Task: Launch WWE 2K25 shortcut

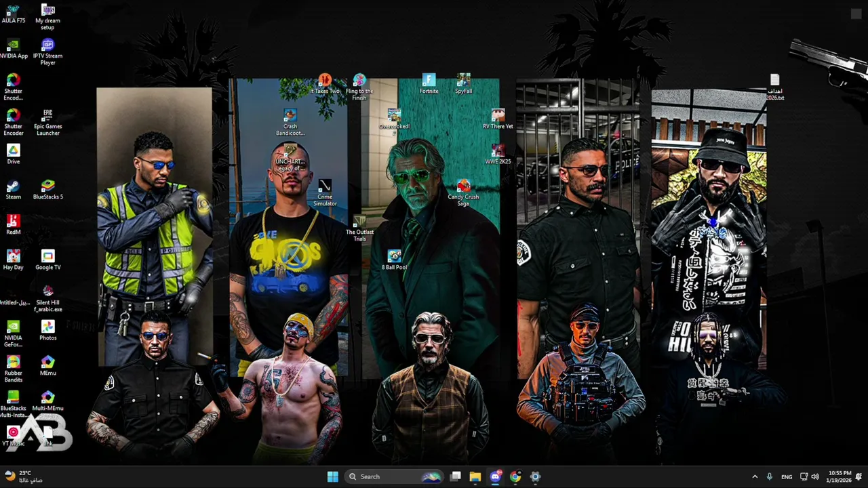Action: point(498,155)
